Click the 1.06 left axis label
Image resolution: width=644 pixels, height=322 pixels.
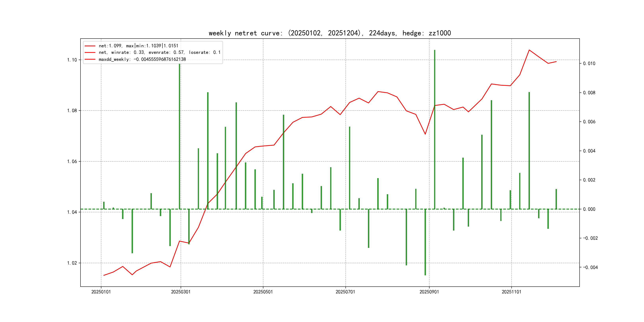(72, 162)
